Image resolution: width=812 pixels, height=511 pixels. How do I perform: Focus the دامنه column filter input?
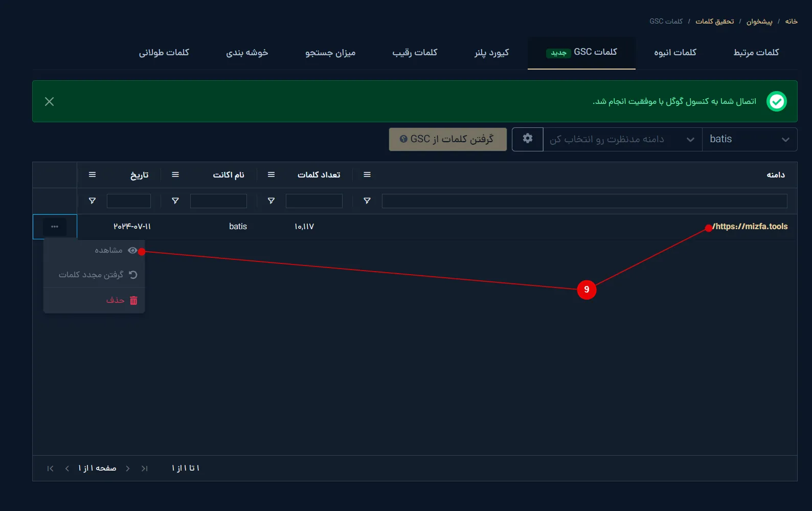pos(584,201)
